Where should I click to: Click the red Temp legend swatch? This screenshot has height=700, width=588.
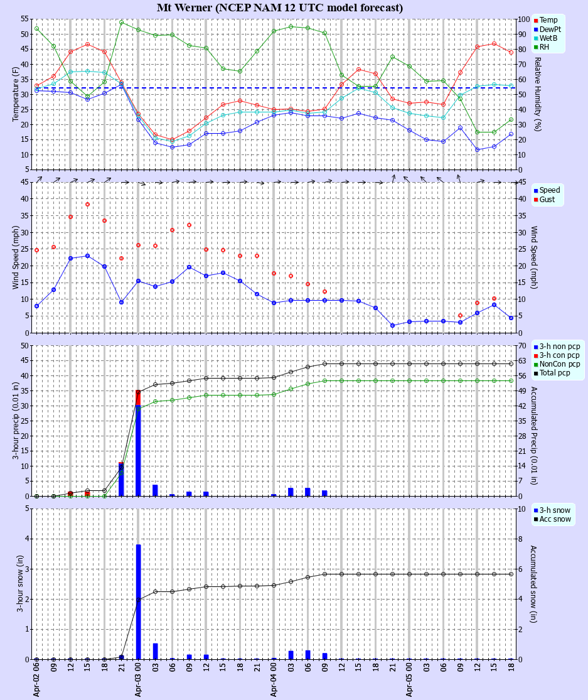pos(537,21)
